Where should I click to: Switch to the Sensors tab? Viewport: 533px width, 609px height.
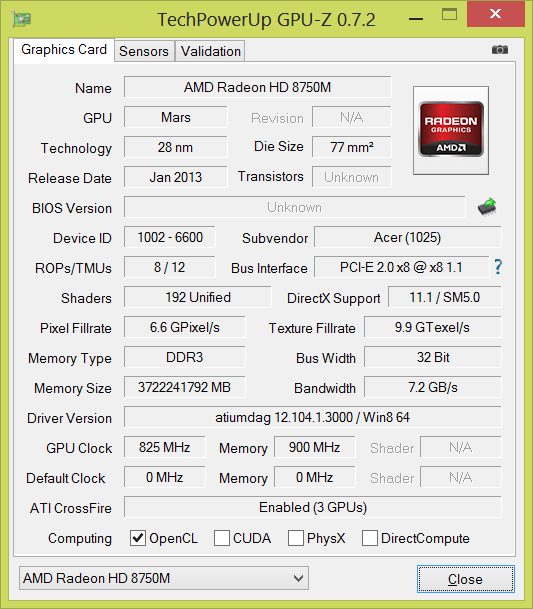144,51
